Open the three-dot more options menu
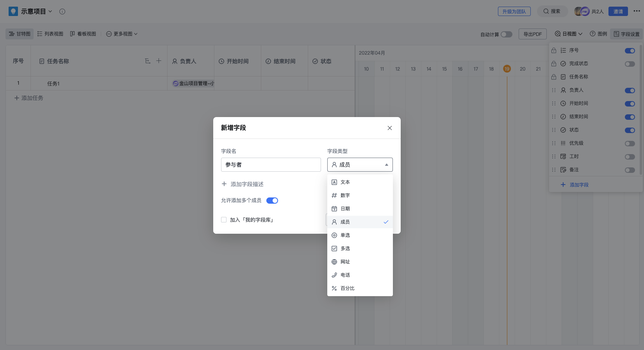 637,11
